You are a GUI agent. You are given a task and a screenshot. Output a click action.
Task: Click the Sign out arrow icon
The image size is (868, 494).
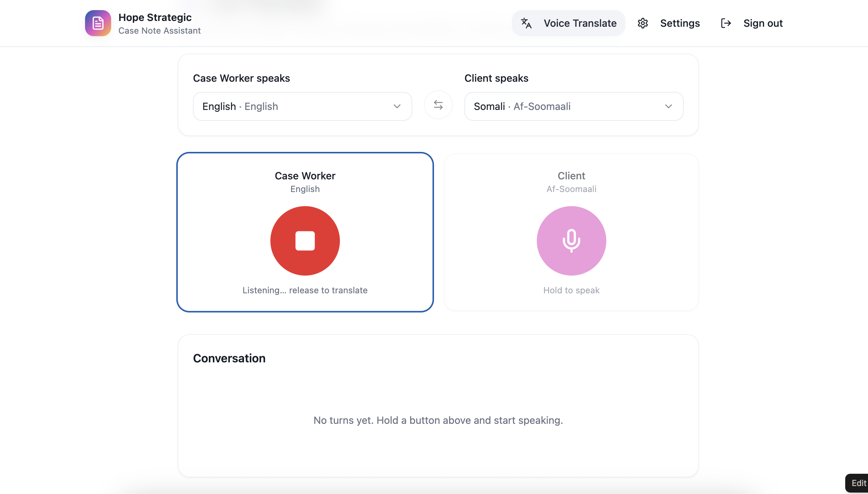point(726,23)
